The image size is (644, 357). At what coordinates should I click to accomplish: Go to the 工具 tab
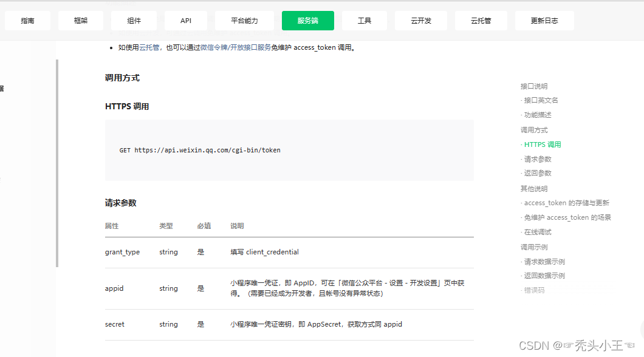(365, 21)
